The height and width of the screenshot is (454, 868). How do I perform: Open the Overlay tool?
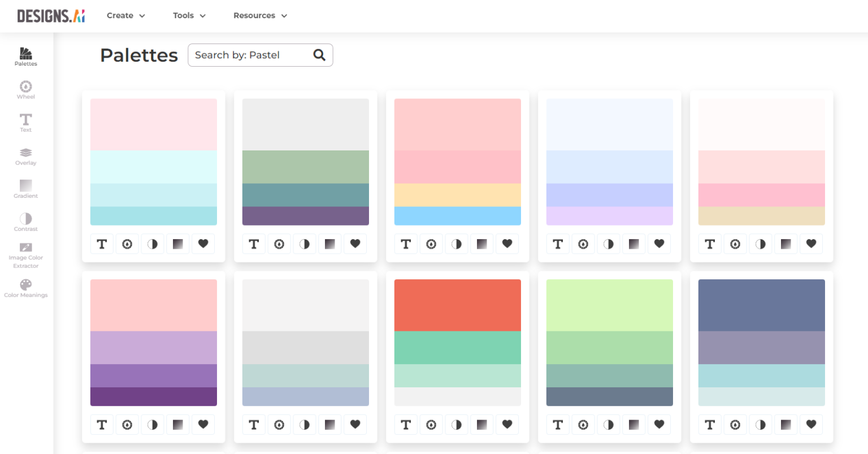[x=25, y=154]
